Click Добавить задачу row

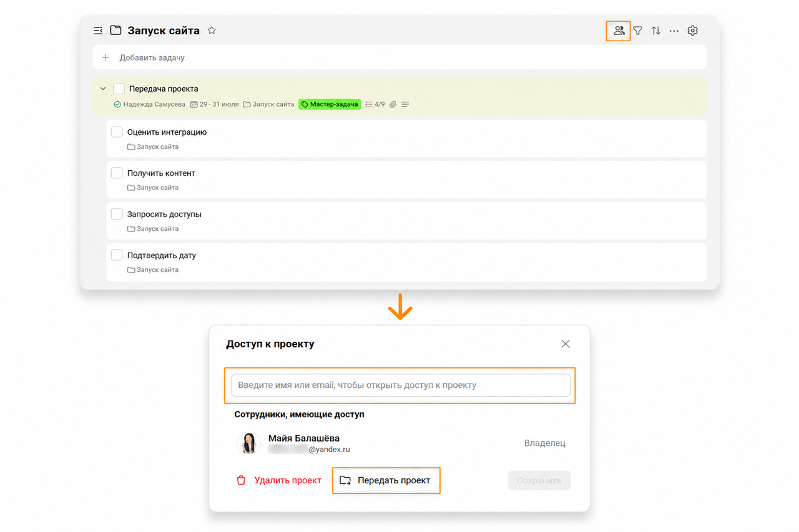399,57
